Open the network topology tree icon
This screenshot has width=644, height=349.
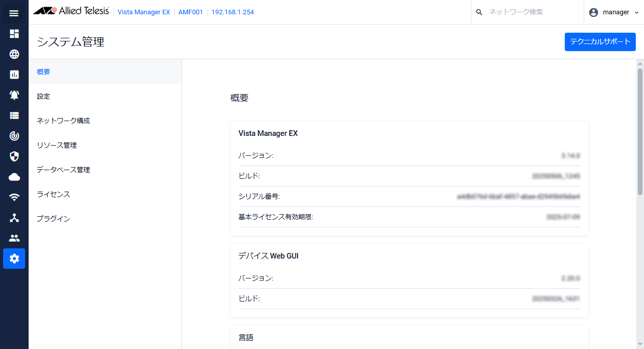click(x=14, y=218)
